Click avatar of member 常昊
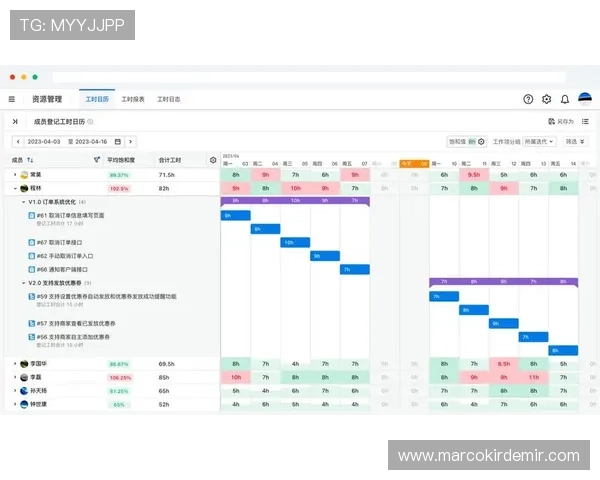Viewport: 600px width, 480px height. coord(24,175)
